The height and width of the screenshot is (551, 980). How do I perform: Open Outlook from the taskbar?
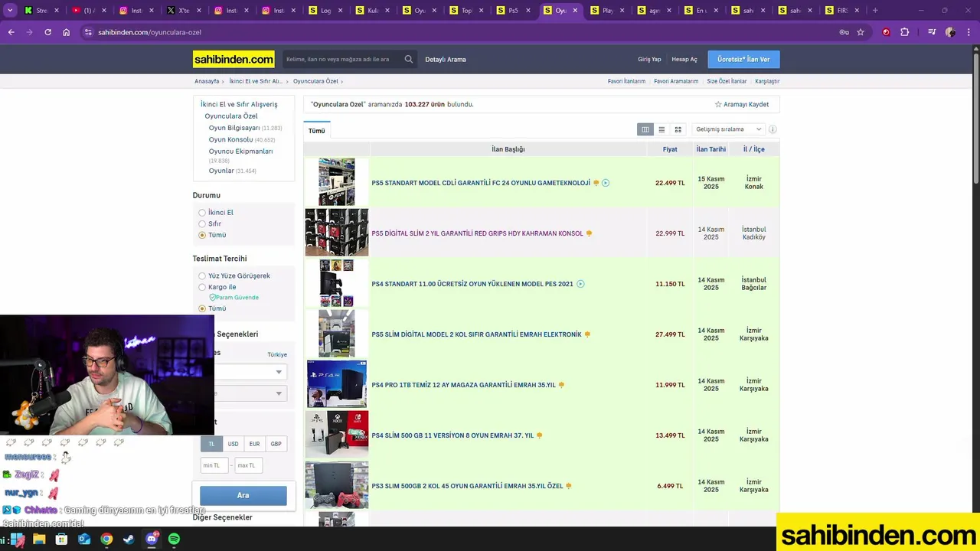(x=84, y=539)
